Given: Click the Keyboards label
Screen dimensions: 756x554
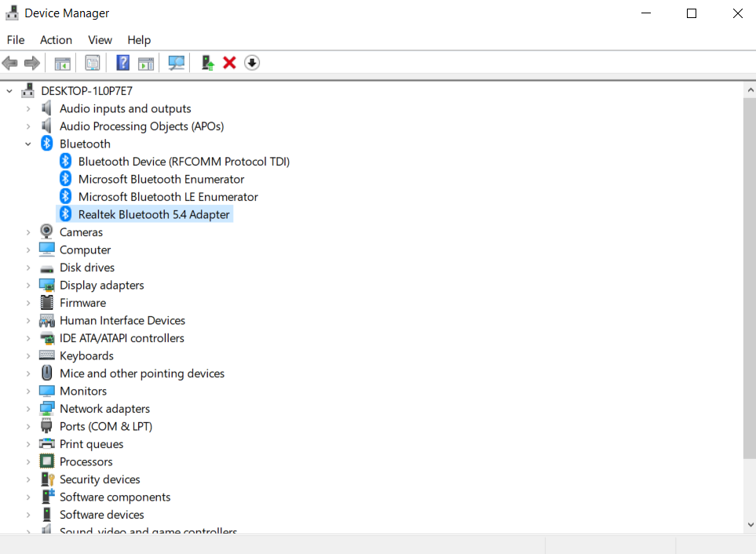Looking at the screenshot, I should 87,355.
